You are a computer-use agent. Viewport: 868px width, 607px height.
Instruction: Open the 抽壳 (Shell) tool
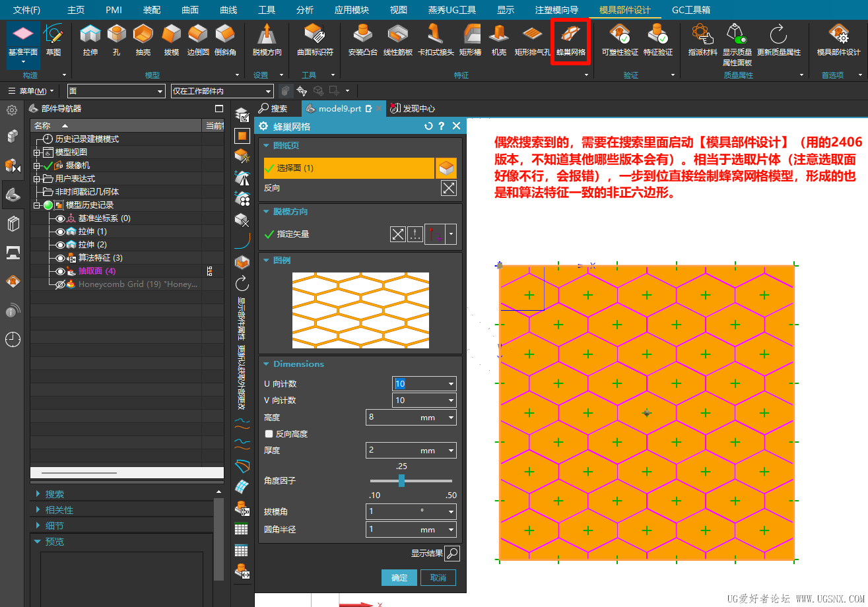(x=143, y=40)
